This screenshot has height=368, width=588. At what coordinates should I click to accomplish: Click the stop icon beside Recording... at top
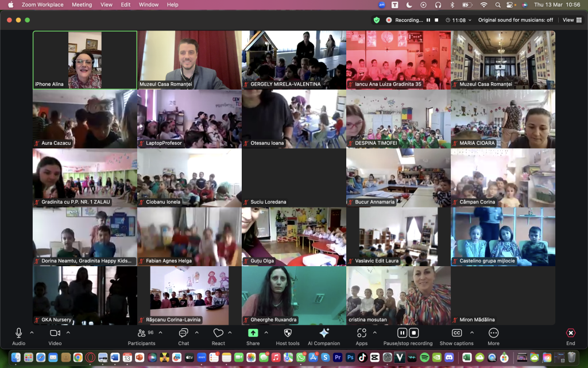pyautogui.click(x=436, y=20)
